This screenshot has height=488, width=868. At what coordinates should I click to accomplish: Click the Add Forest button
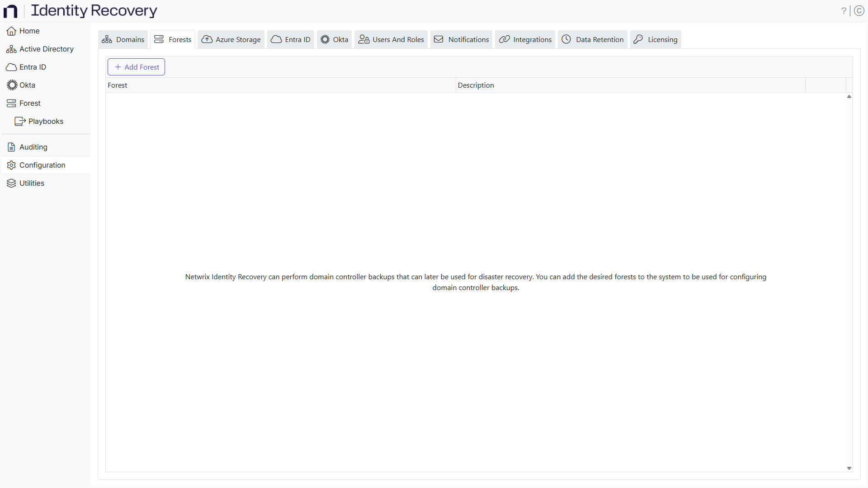pos(136,67)
